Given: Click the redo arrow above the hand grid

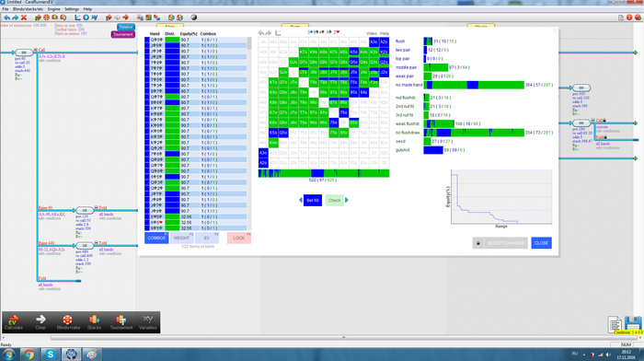Looking at the screenshot, I should coord(269,33).
